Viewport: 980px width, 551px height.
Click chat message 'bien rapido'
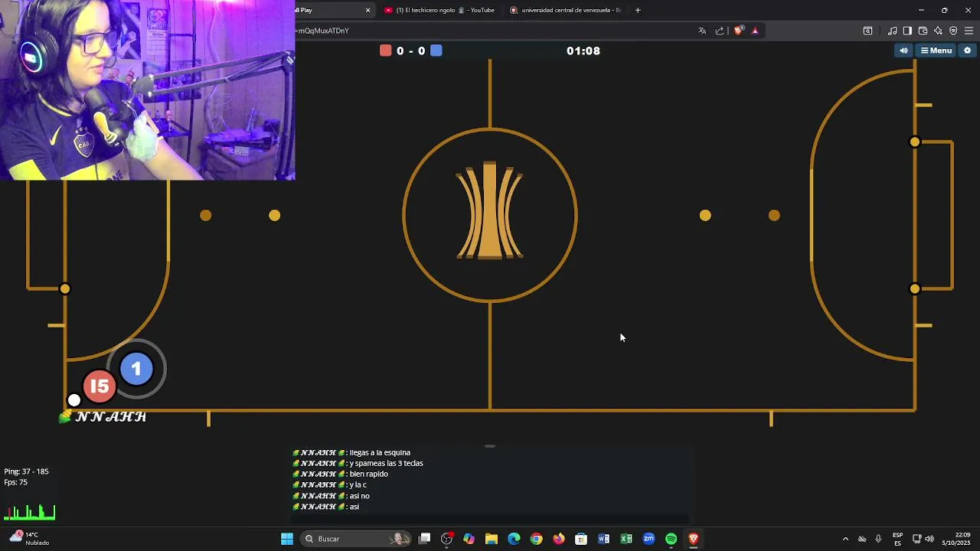[x=368, y=474]
